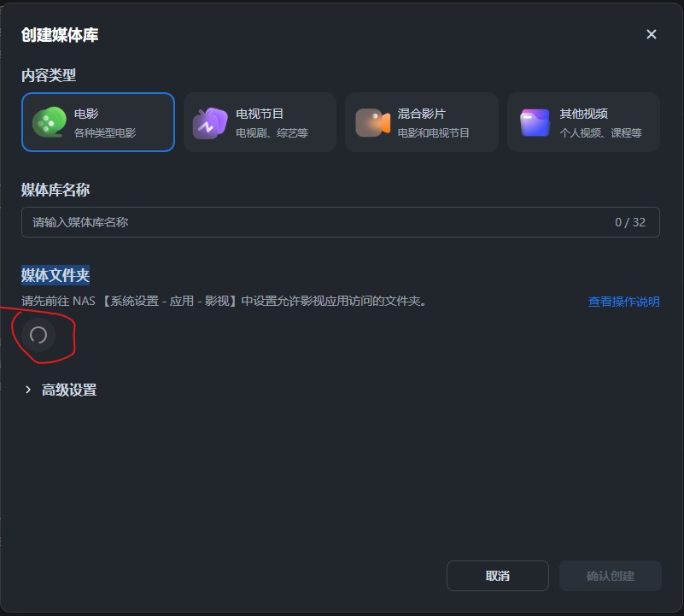The width and height of the screenshot is (684, 616).
Task: Expand the 高级设置 section
Action: (x=68, y=389)
